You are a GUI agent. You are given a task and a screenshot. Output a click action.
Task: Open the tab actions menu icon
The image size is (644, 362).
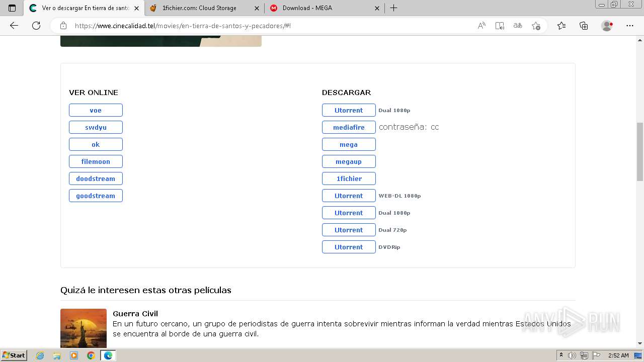12,8
